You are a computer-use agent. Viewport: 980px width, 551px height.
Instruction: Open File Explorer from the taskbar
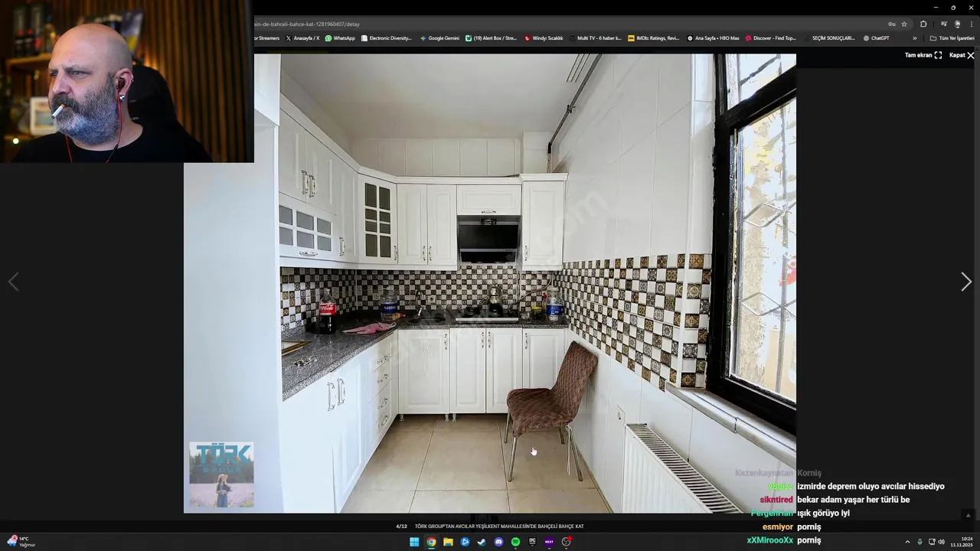(x=448, y=542)
